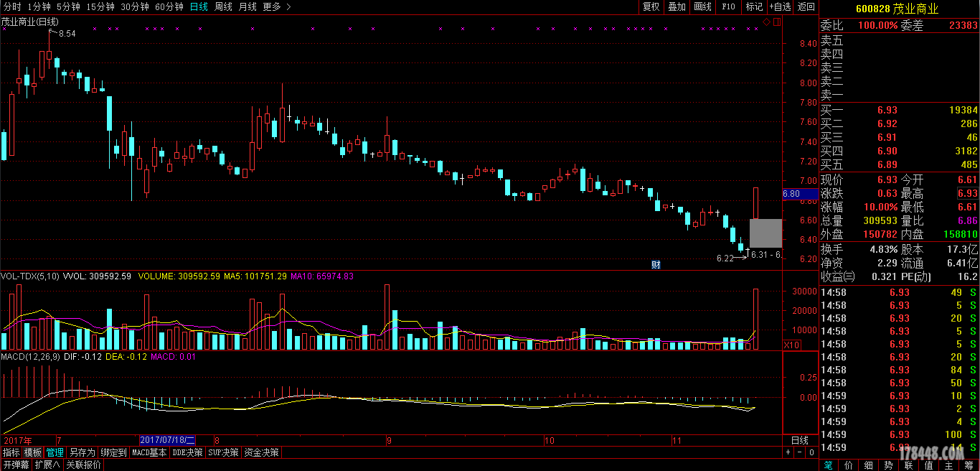980x471 pixels.
Task: Click the 绑定到 bind-to button
Action: point(113,452)
